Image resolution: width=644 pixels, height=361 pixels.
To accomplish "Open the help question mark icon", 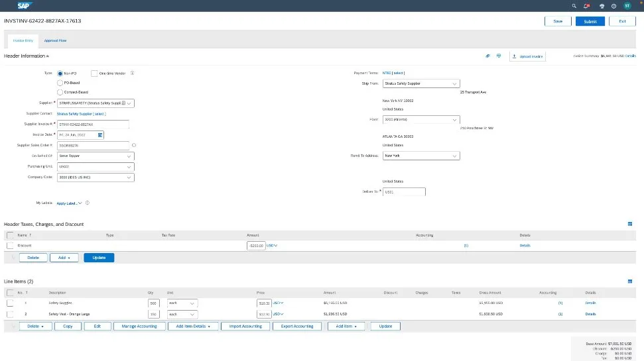I will 614,5.
